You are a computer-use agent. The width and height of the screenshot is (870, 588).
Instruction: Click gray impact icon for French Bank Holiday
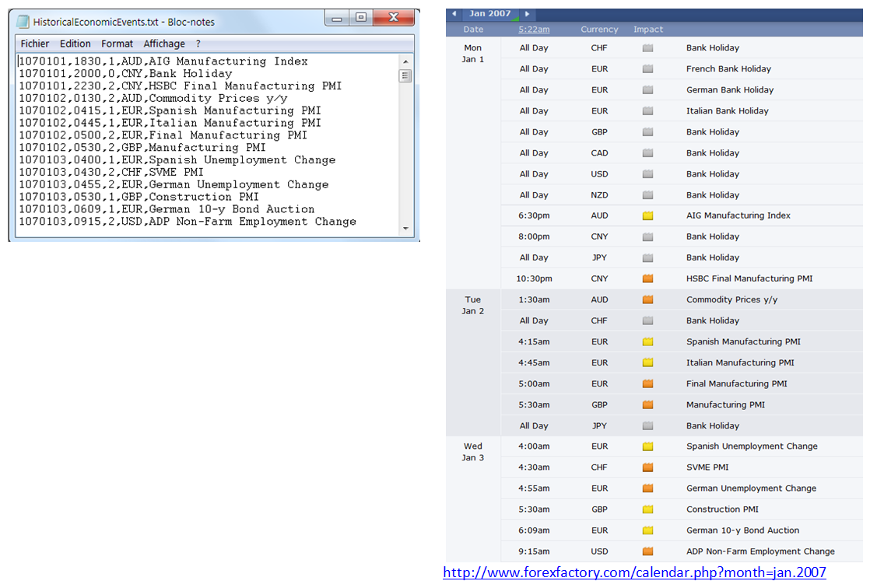tap(647, 69)
